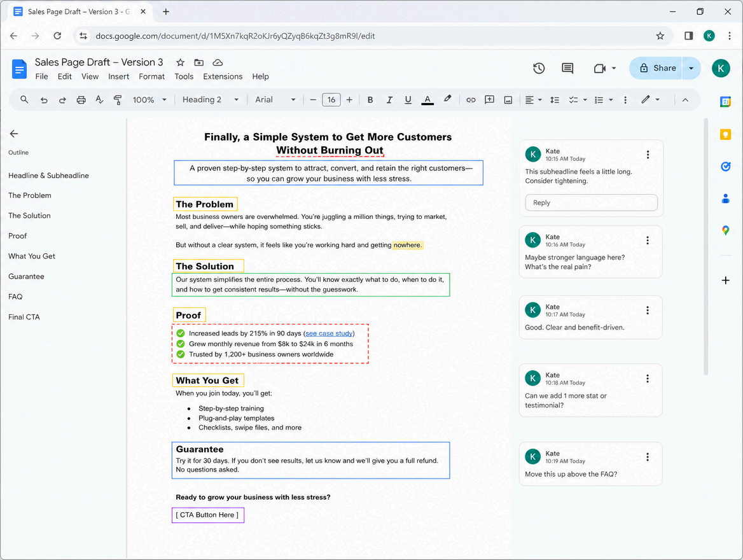Viewport: 743px width, 560px height.
Task: Open the highlight color pen tool
Action: pos(447,99)
